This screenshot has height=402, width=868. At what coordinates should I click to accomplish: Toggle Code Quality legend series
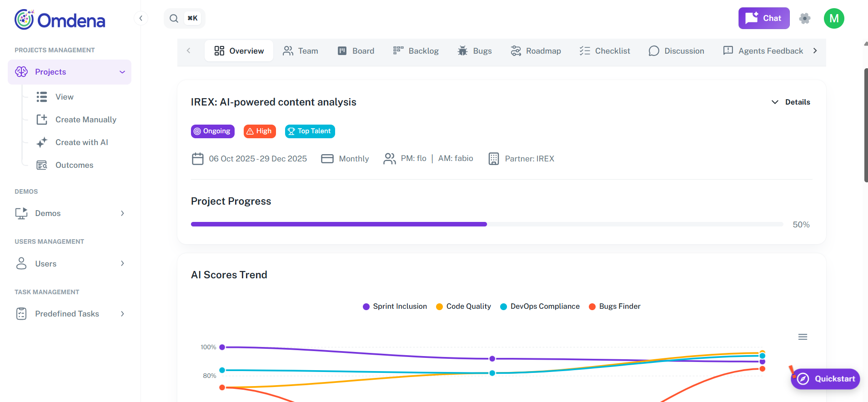[463, 307]
